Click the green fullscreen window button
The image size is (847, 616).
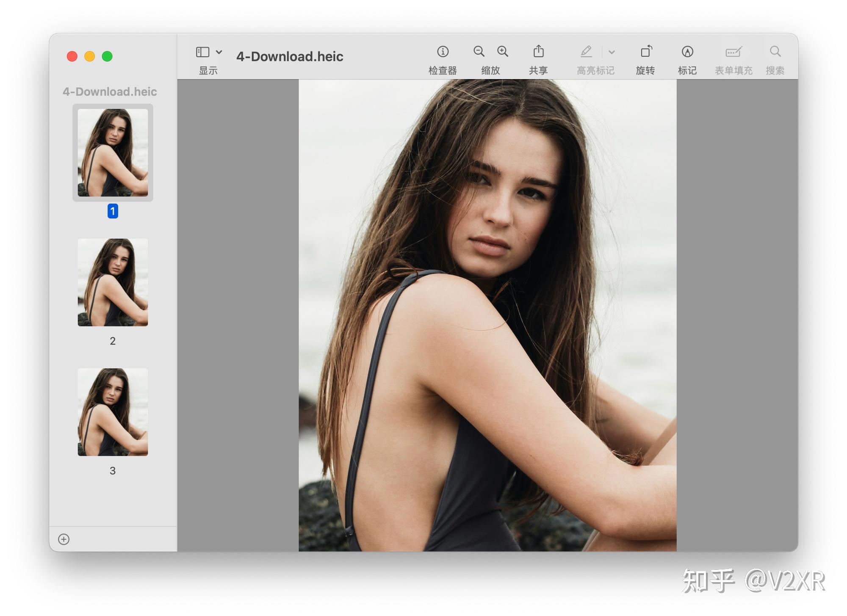pyautogui.click(x=107, y=56)
